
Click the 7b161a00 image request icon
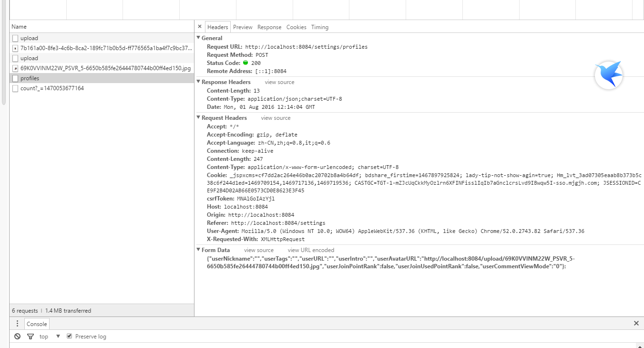click(15, 48)
